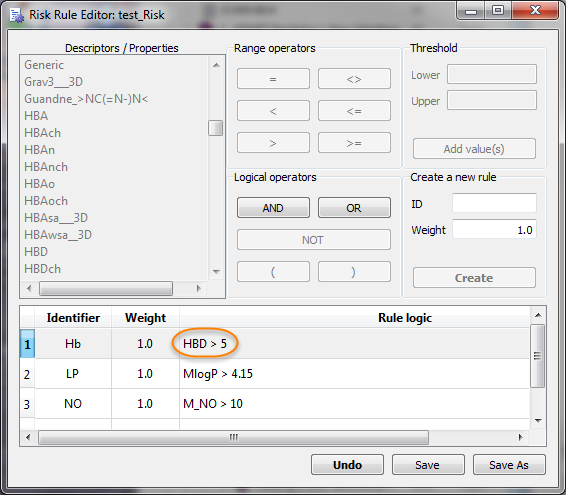This screenshot has height=495, width=566.
Task: Insert an opening parenthesis
Action: (273, 272)
